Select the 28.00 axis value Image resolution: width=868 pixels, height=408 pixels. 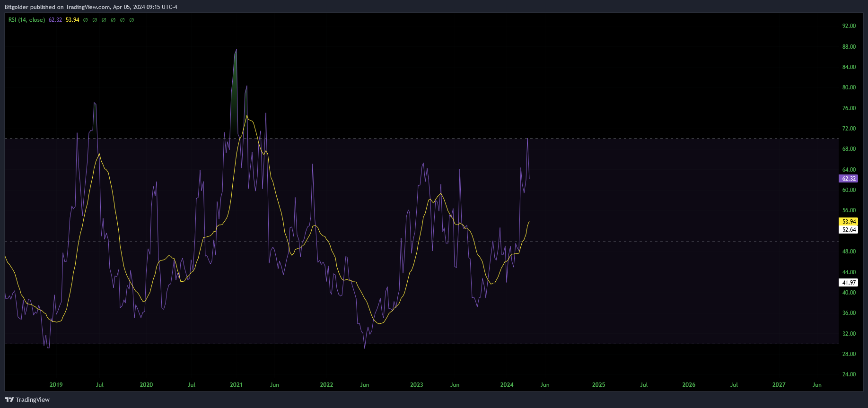(x=849, y=354)
